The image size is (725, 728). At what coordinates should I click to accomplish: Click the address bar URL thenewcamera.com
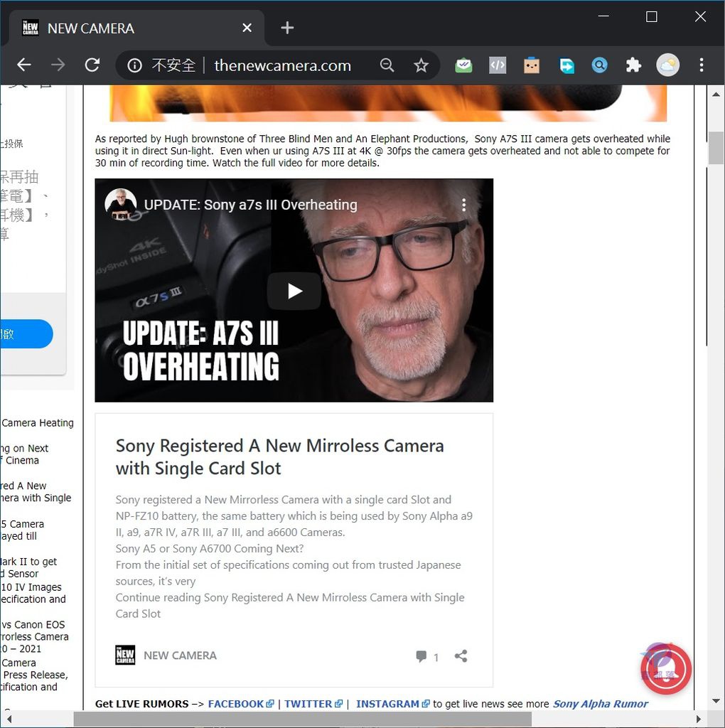[282, 65]
